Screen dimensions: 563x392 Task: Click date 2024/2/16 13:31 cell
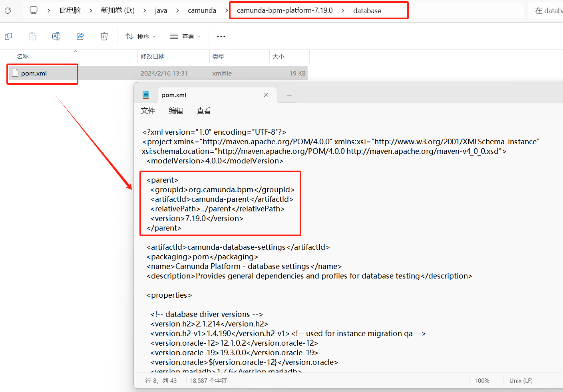(164, 73)
